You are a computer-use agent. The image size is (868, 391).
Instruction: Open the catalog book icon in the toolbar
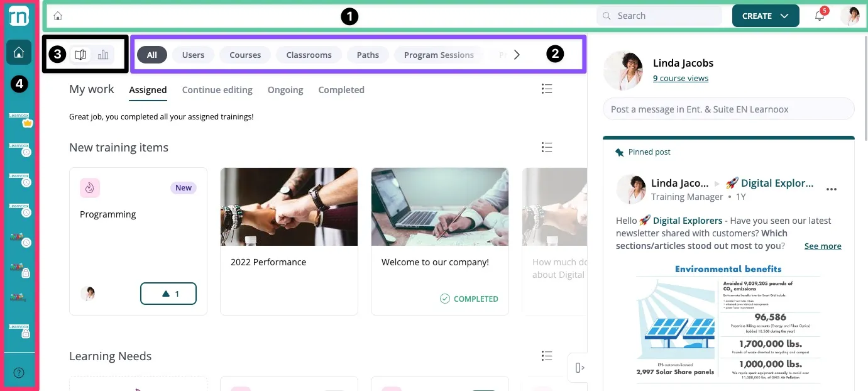(80, 55)
